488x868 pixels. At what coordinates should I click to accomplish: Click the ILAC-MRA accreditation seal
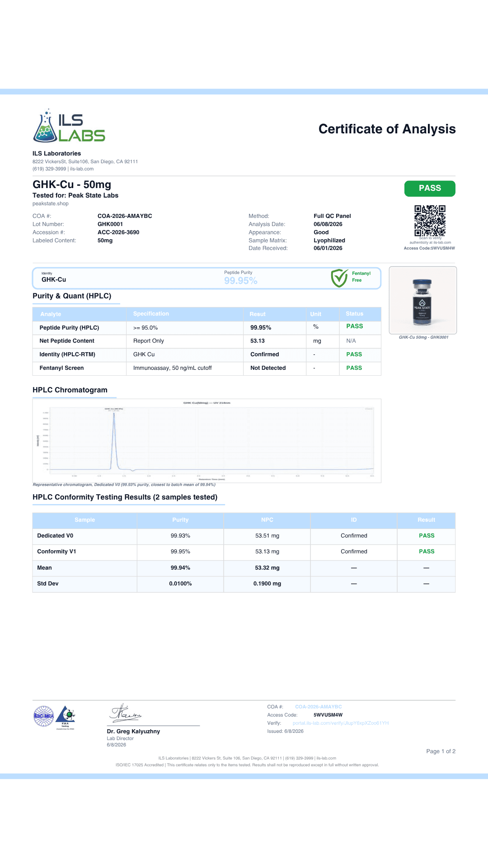point(44,716)
